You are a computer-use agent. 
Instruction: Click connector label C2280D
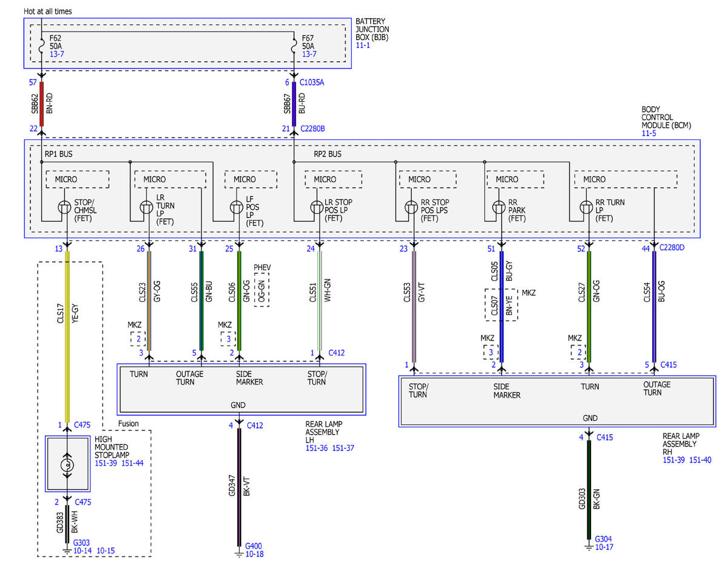click(672, 248)
